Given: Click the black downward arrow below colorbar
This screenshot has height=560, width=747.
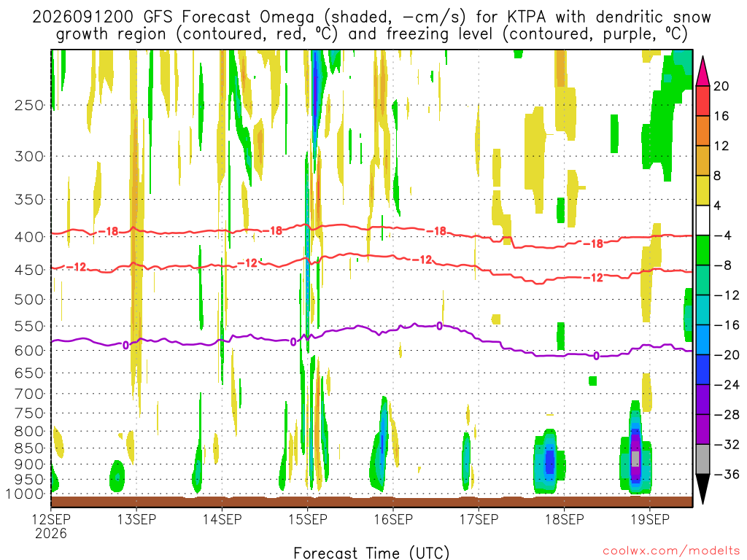Looking at the screenshot, I should coord(703,489).
